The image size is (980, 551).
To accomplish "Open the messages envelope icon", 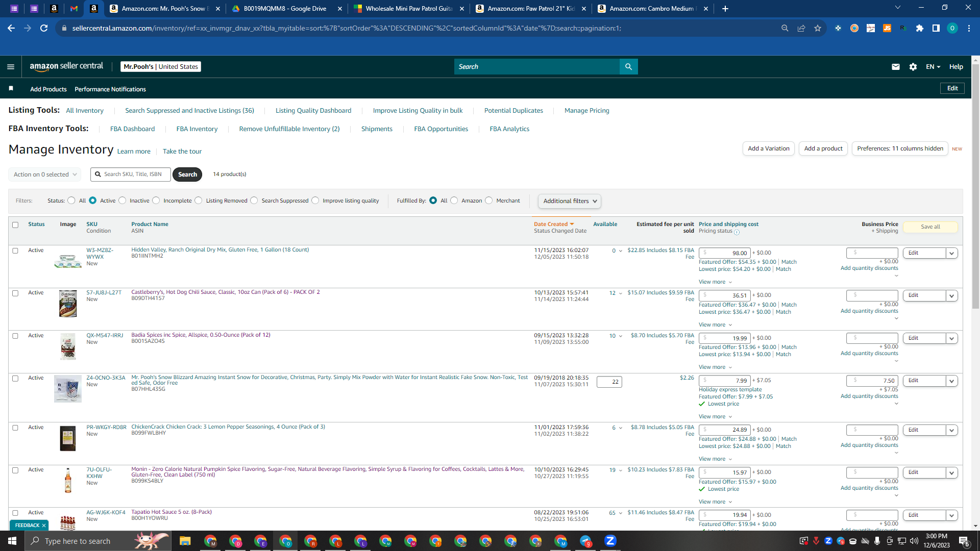I will pyautogui.click(x=895, y=67).
